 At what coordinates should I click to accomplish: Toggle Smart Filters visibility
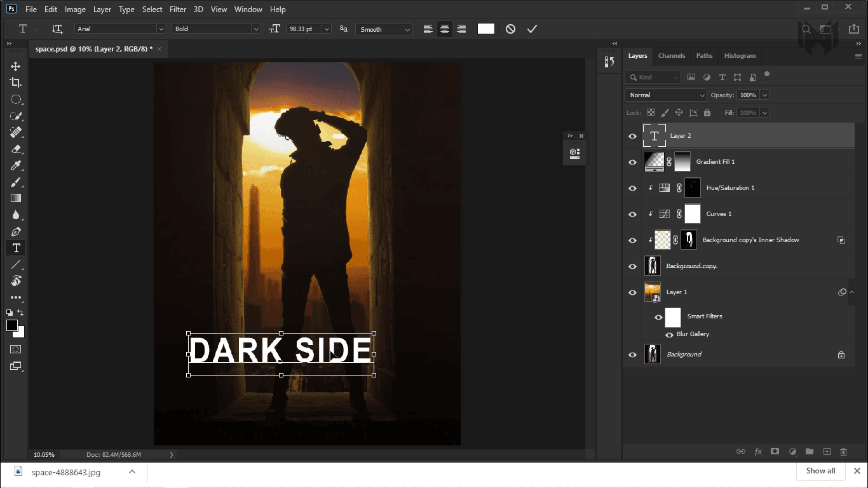(x=659, y=317)
